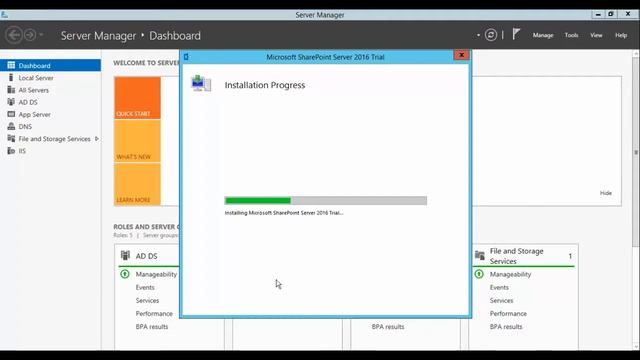Open BPA results in the AD DS tile
Screen dimensions: 640x360
tap(152, 327)
